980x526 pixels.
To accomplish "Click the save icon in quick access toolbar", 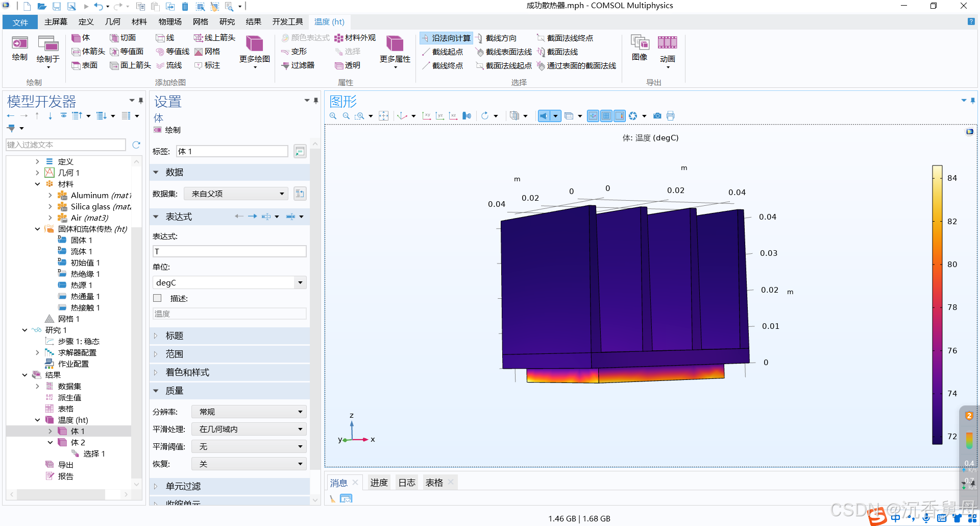I will click(x=57, y=7).
